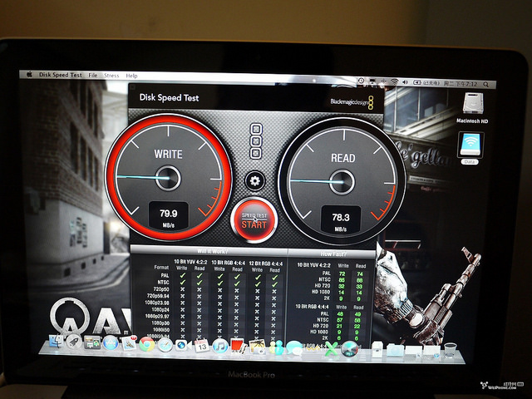
Task: Select the 78.3 MB/s read readout
Action: pyautogui.click(x=341, y=219)
